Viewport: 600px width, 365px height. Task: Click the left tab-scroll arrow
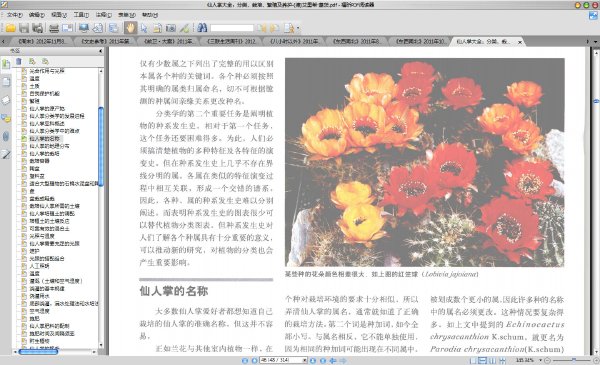pos(3,41)
